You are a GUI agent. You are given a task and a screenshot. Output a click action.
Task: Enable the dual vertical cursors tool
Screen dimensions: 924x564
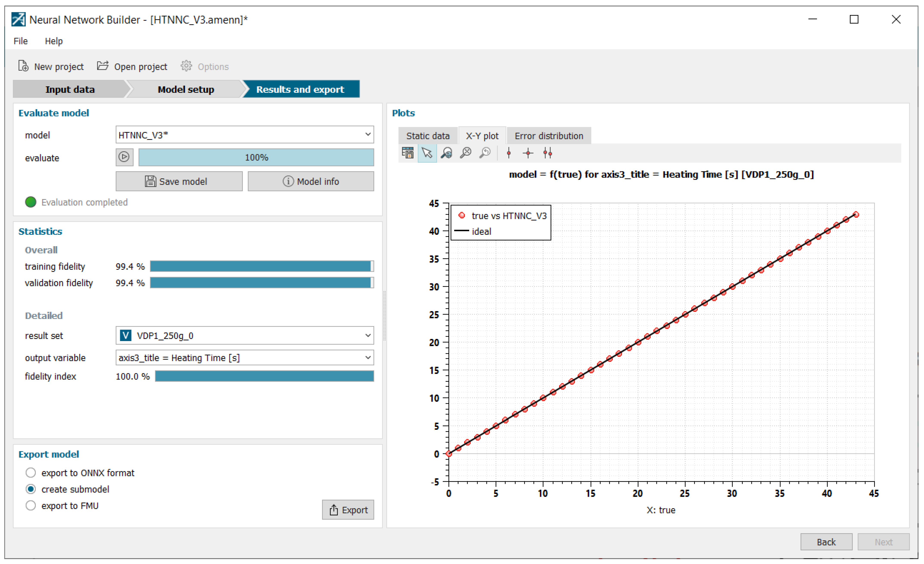547,153
